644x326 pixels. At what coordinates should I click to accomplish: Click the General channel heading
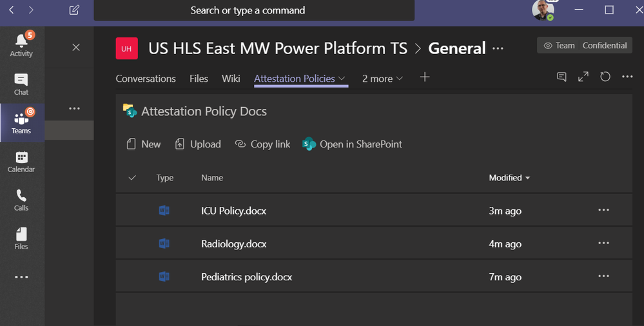(x=456, y=48)
